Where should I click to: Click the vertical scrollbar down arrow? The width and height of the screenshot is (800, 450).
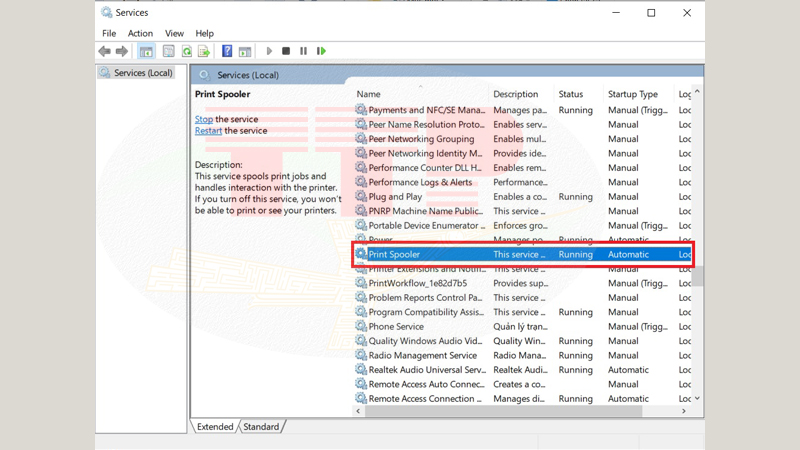click(x=697, y=398)
